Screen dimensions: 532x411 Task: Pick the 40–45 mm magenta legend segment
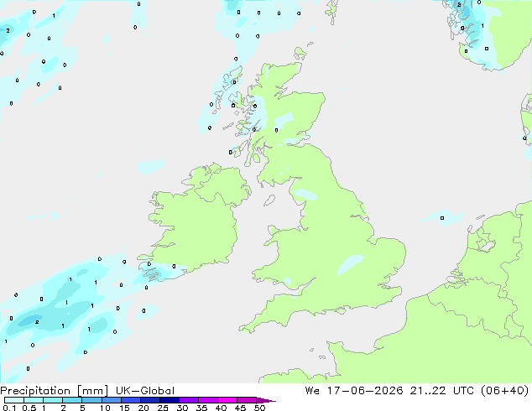tap(227, 400)
